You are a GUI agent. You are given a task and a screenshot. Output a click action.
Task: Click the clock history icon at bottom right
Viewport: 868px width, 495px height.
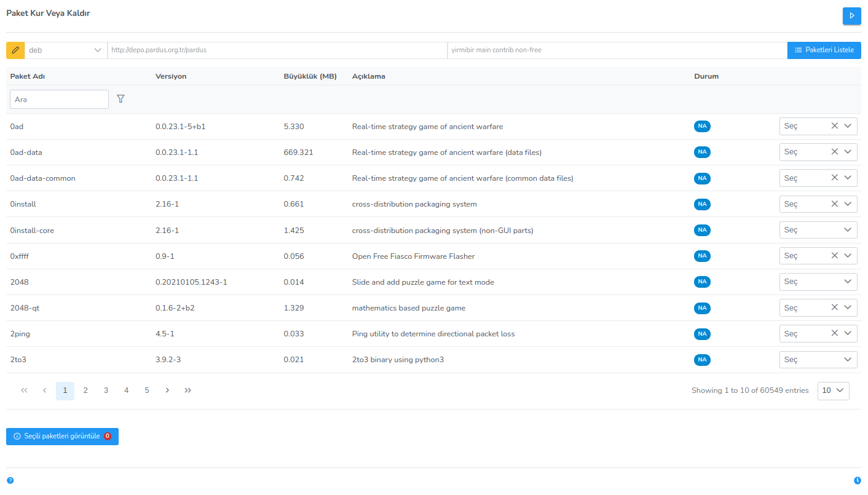click(x=858, y=480)
